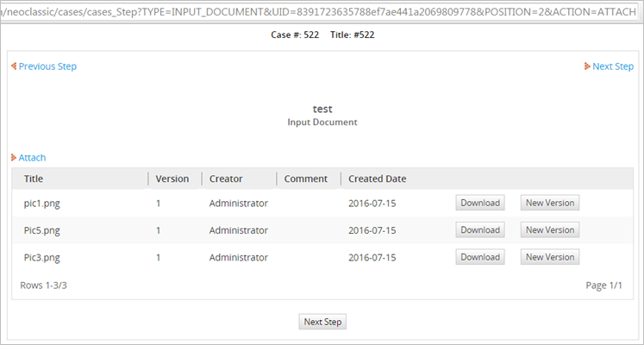Image resolution: width=644 pixels, height=345 pixels.
Task: Sort by Comment column header
Action: (x=306, y=179)
